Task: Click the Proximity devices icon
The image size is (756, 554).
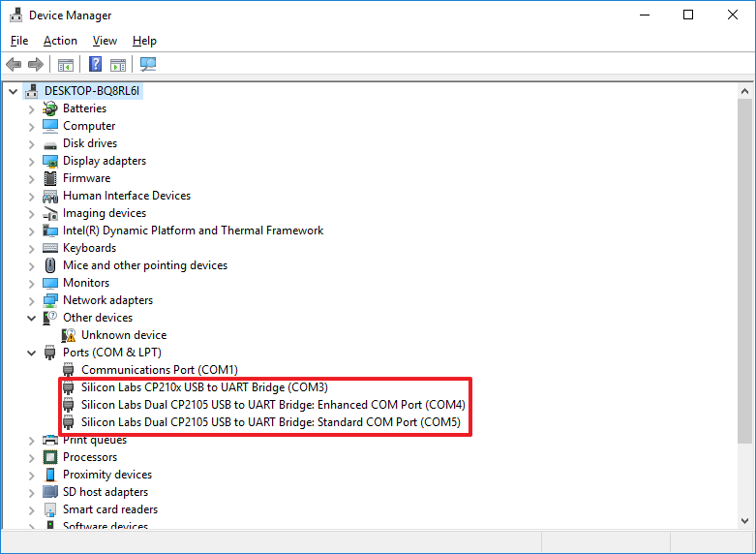Action: coord(50,475)
